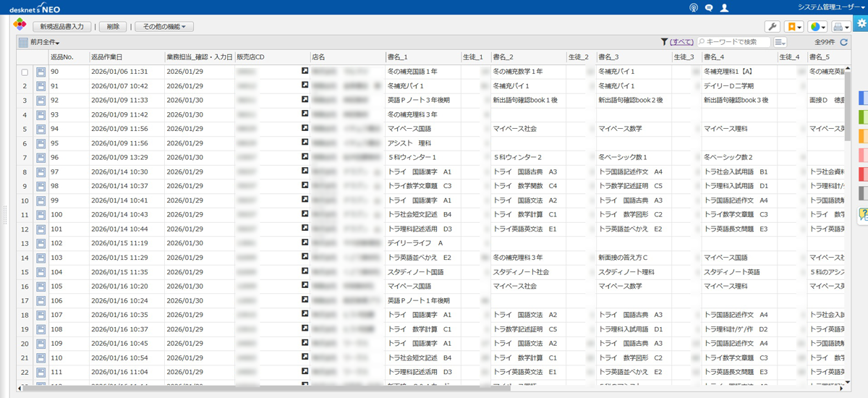Viewport: 868px width, 398px height.
Task: Open the chat bubble icon in header
Action: [x=709, y=7]
